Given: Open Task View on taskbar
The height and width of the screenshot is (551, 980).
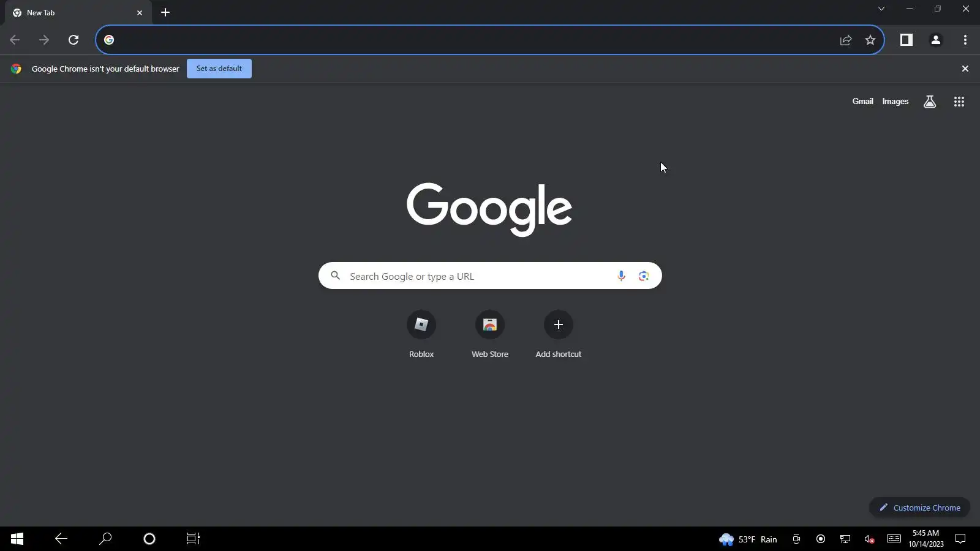Looking at the screenshot, I should pos(194,539).
